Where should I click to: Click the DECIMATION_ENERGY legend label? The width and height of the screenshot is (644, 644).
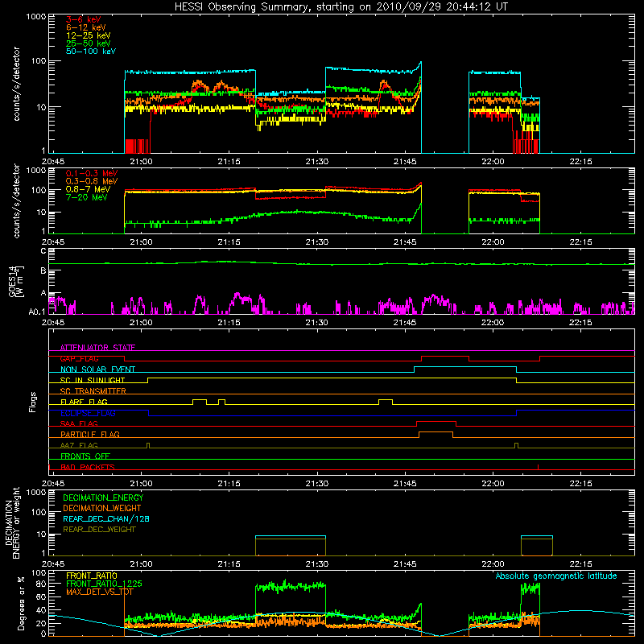click(103, 497)
